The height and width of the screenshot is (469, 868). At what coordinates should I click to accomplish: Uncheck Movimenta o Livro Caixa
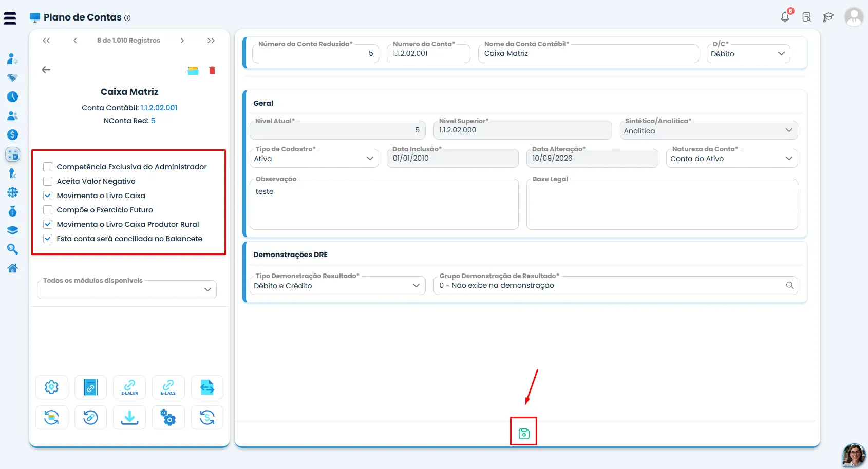click(x=48, y=196)
